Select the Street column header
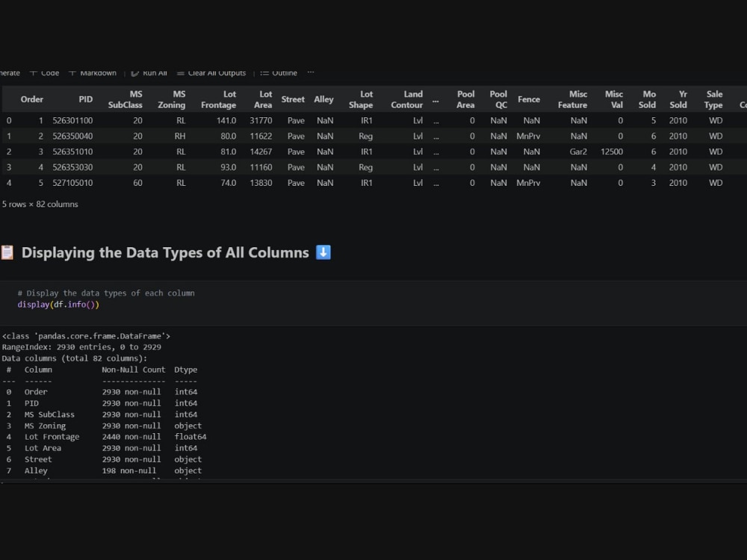747x560 pixels. pos(293,99)
